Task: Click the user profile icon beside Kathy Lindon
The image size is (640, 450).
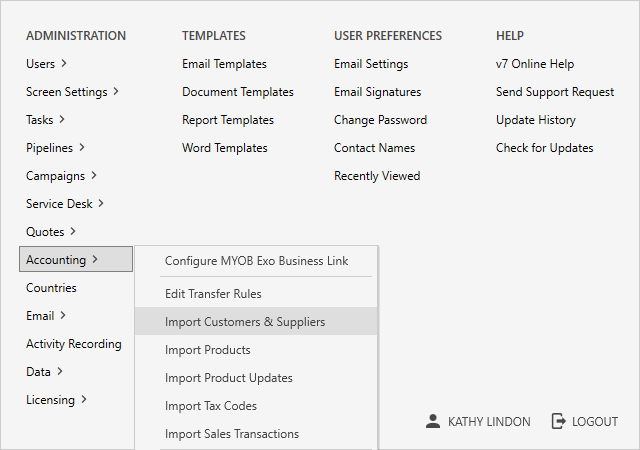Action: coord(432,422)
